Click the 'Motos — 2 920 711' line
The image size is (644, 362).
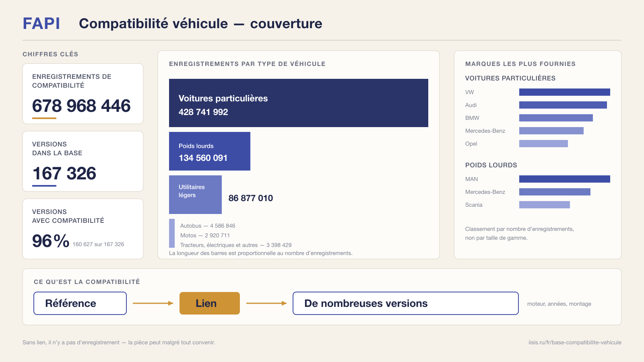click(205, 235)
